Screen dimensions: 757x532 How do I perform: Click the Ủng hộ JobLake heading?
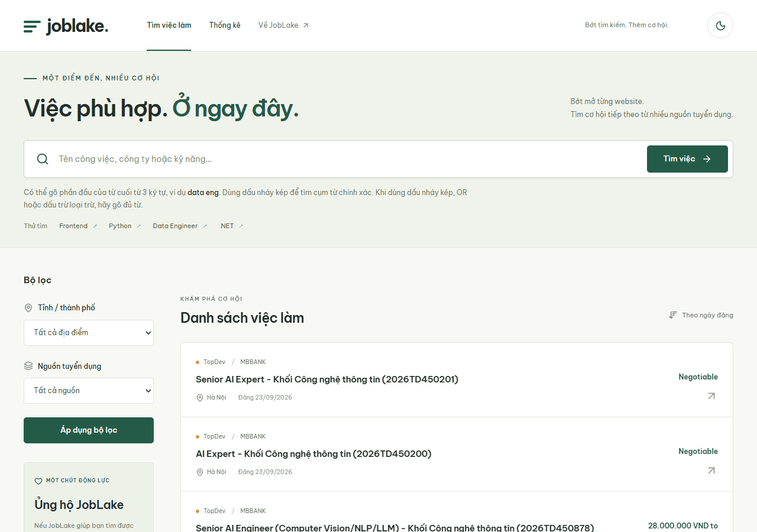coord(79,505)
